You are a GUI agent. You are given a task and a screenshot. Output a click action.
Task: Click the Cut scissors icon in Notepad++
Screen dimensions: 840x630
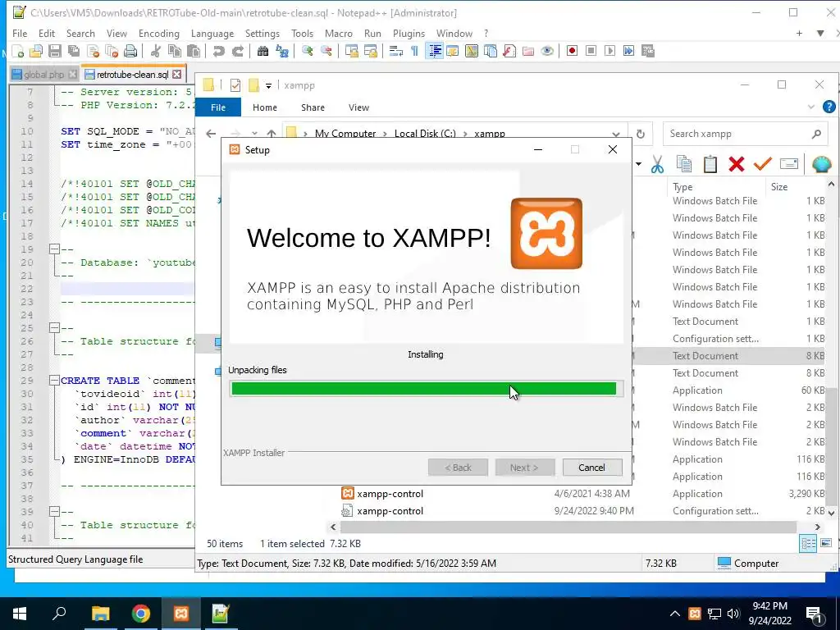[155, 52]
